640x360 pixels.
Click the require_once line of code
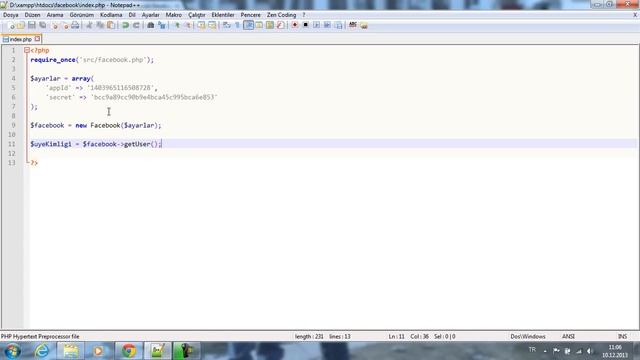(x=92, y=60)
